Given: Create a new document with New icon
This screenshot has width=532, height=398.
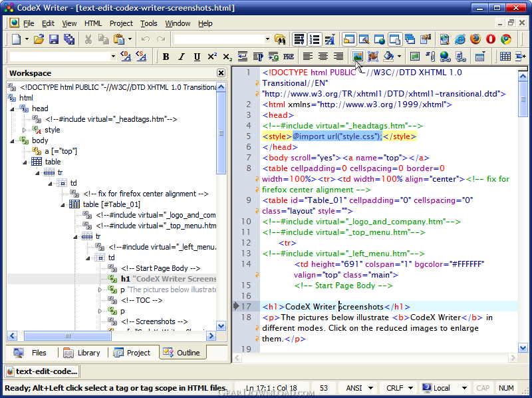Looking at the screenshot, I should click(x=16, y=39).
